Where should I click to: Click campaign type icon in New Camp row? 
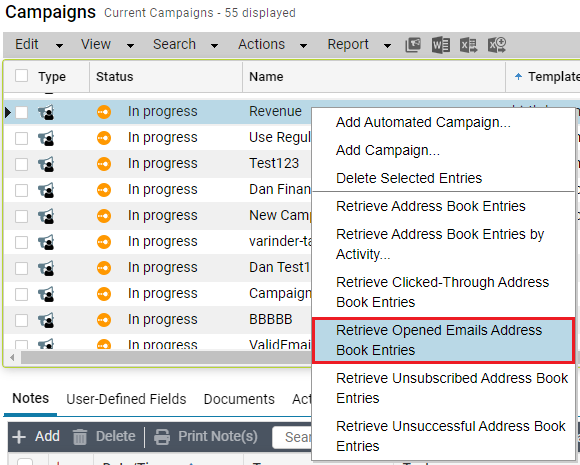[x=46, y=216]
